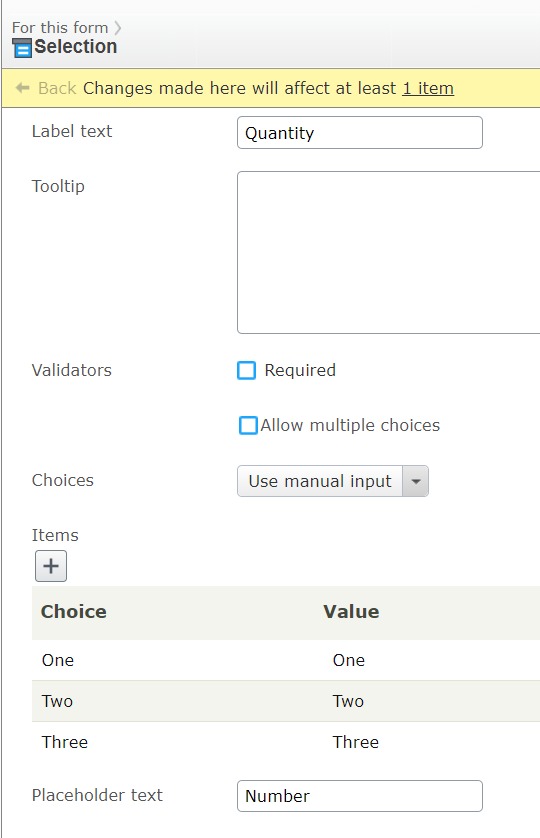
Task: Toggle Allow multiple choices checkbox
Action: (248, 425)
